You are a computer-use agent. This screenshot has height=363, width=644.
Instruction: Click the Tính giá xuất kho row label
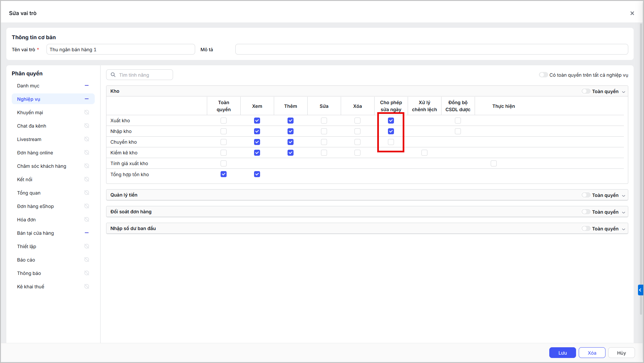pos(129,163)
